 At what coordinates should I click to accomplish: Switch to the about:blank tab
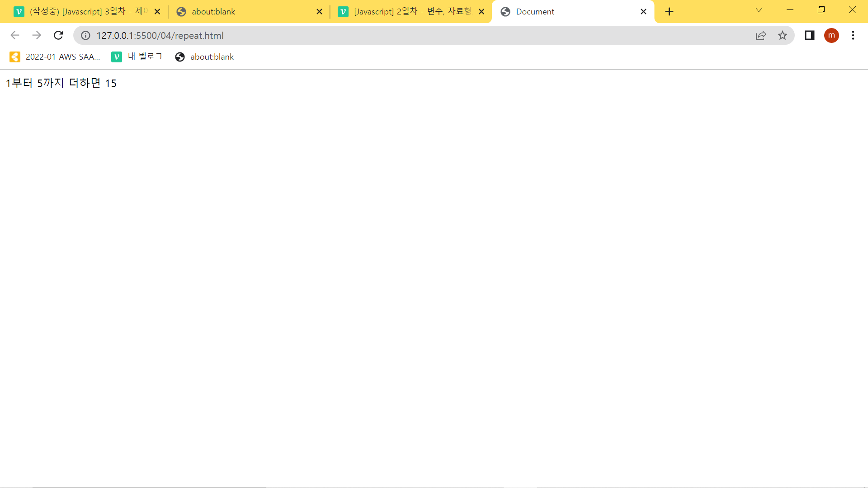coord(244,12)
